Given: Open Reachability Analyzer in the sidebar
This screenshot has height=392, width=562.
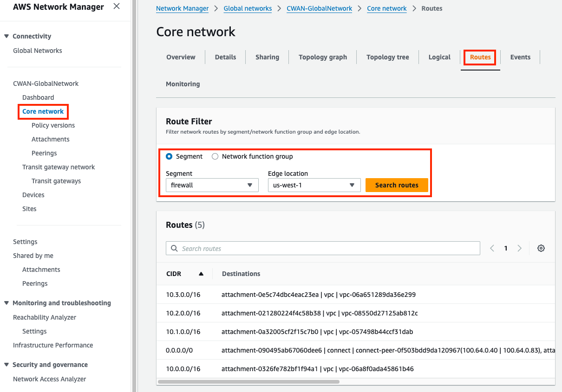Looking at the screenshot, I should (45, 317).
